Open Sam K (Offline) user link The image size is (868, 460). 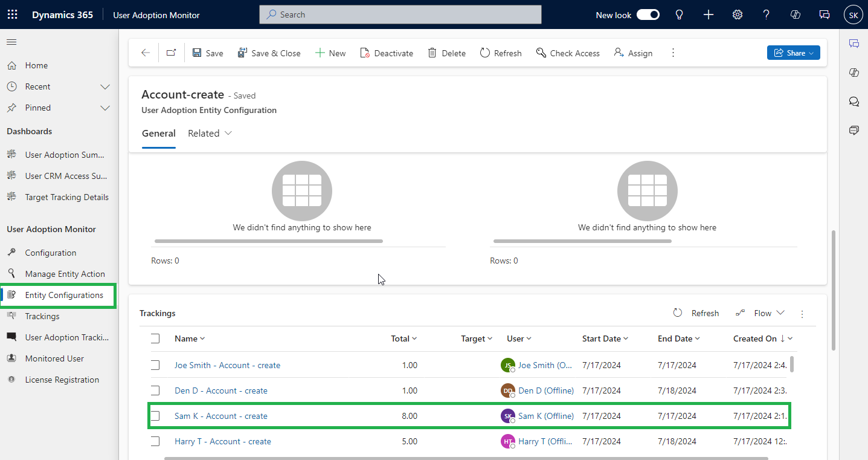point(546,416)
